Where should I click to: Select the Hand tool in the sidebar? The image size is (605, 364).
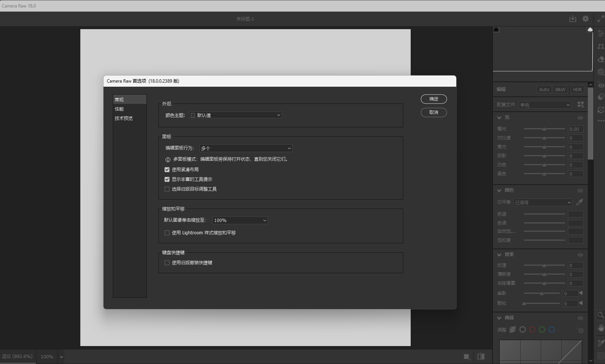tap(601, 328)
